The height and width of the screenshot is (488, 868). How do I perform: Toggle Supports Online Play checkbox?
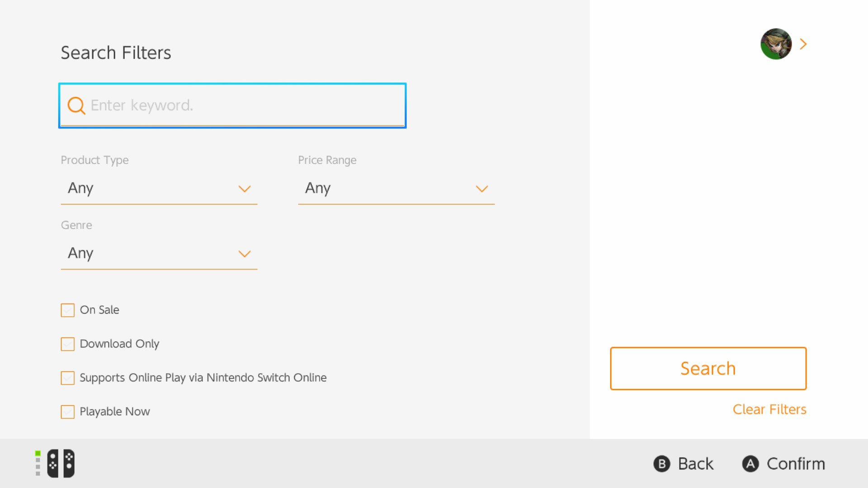pyautogui.click(x=68, y=378)
